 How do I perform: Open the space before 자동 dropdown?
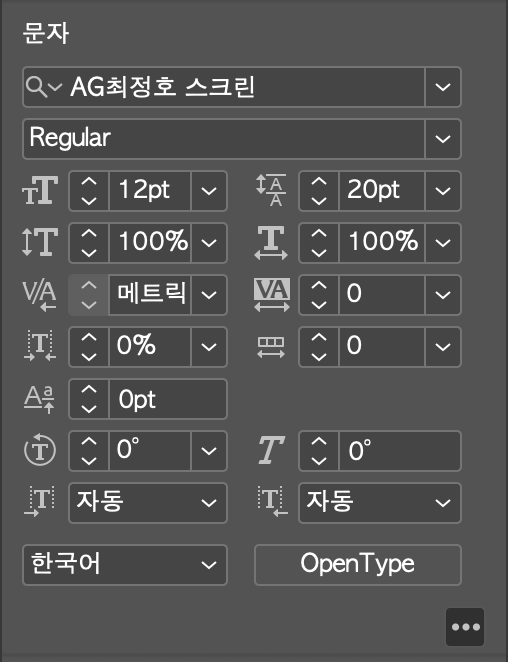tap(148, 503)
